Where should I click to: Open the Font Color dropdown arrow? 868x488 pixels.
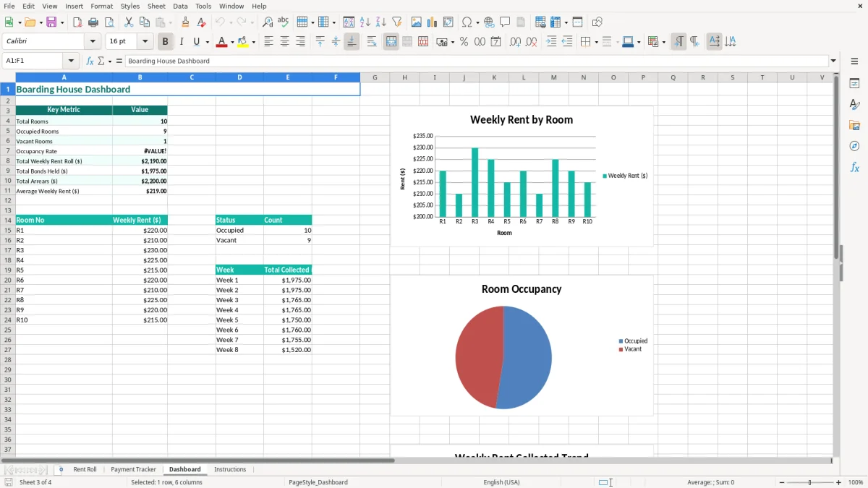tap(231, 42)
